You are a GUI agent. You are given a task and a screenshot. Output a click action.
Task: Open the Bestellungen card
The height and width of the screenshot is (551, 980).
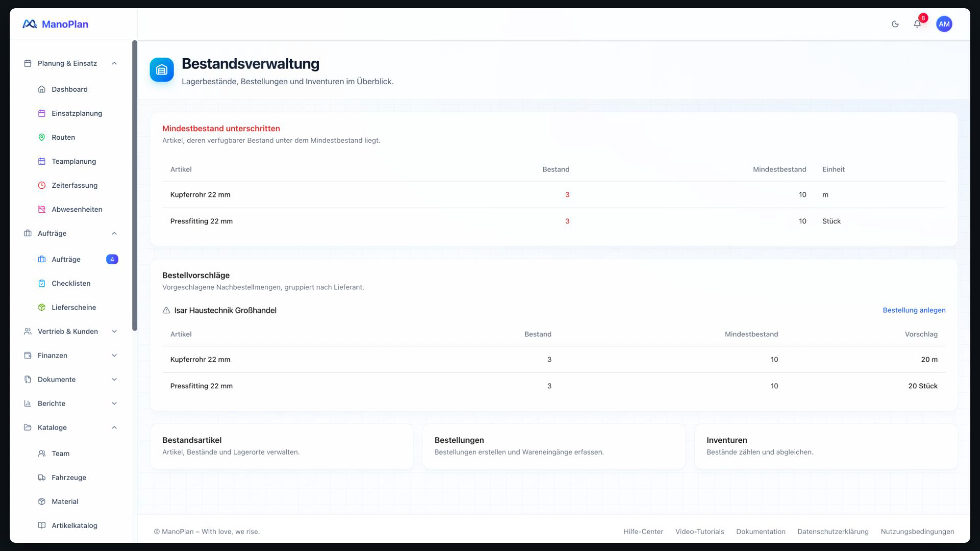coord(554,446)
